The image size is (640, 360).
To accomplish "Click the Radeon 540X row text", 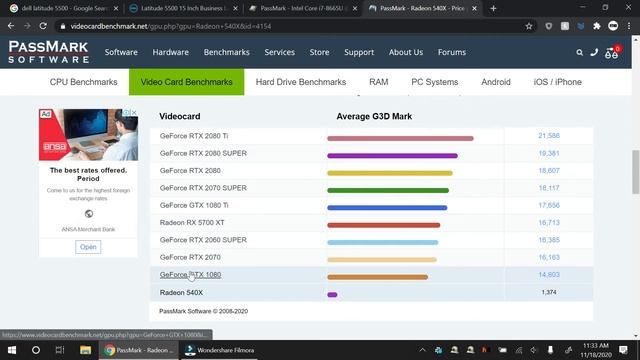I will point(181,293).
